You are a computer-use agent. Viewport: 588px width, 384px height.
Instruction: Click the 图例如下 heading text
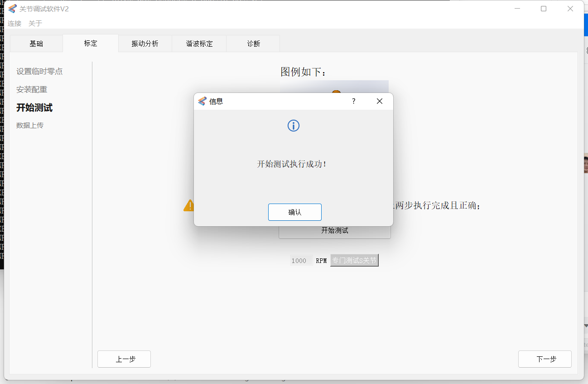(x=304, y=72)
